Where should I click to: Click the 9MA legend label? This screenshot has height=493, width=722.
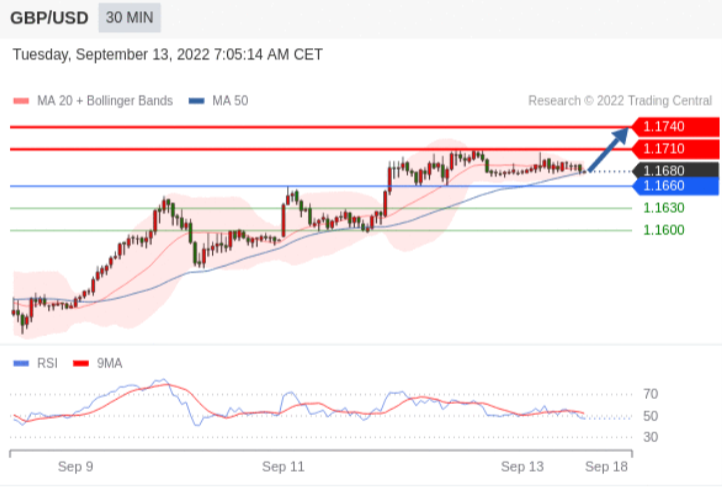[110, 364]
